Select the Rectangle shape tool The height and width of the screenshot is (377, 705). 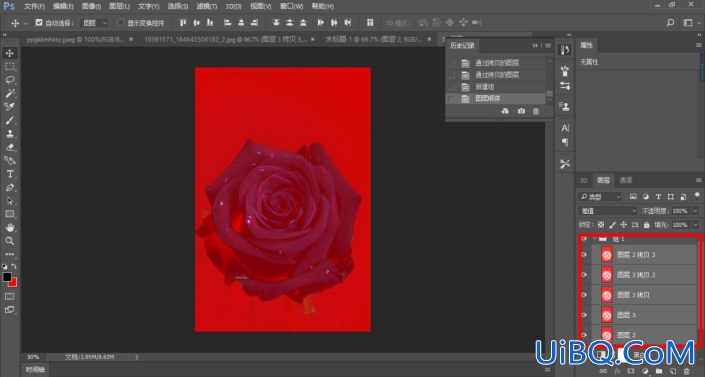point(9,214)
